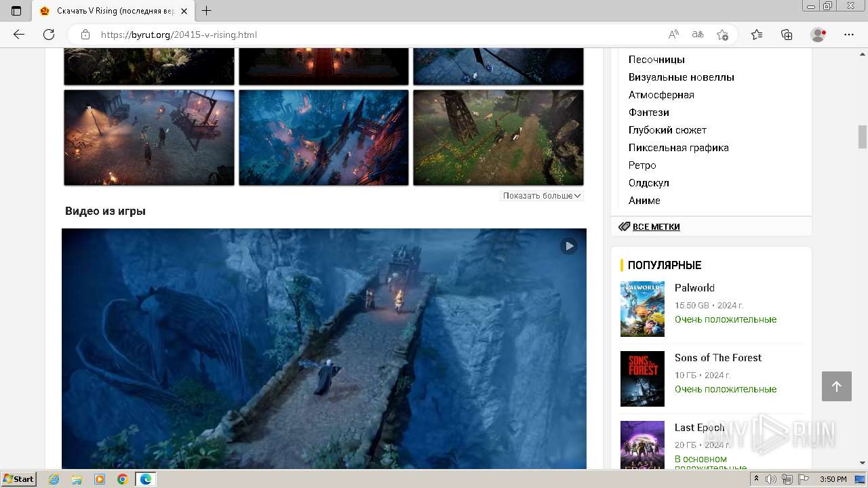Click the taskbar clock 3:50 PM

coord(833,479)
